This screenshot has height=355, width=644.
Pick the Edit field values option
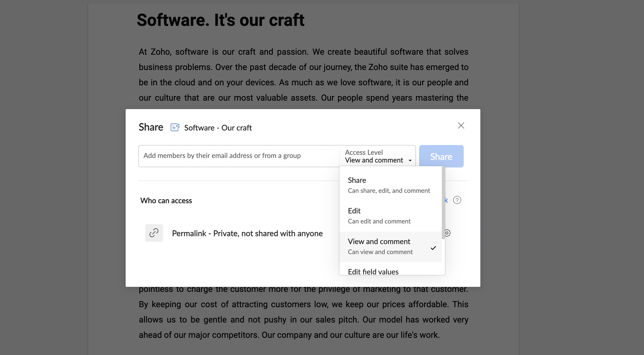373,272
